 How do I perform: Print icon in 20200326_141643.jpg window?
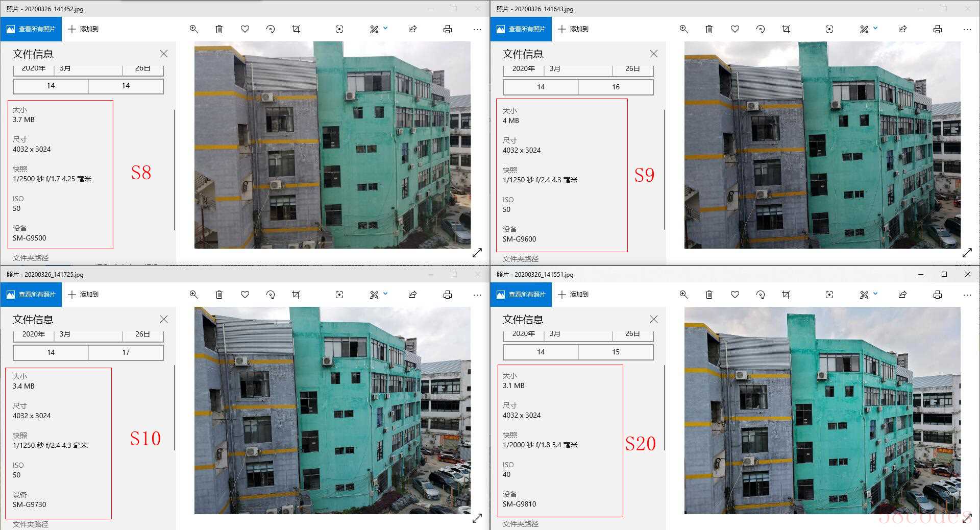tap(938, 29)
